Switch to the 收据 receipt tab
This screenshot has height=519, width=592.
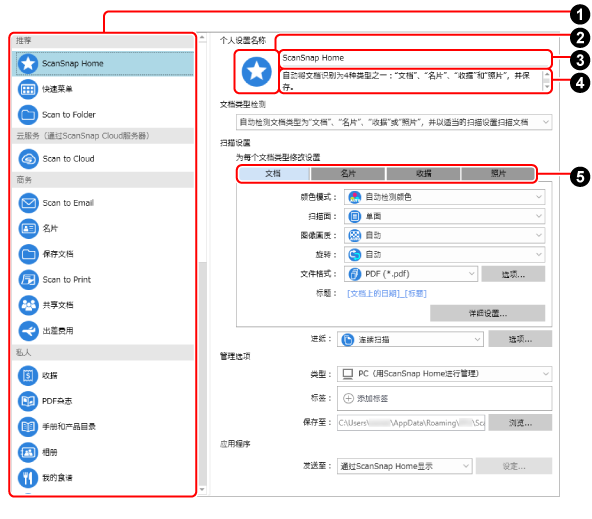[x=423, y=174]
